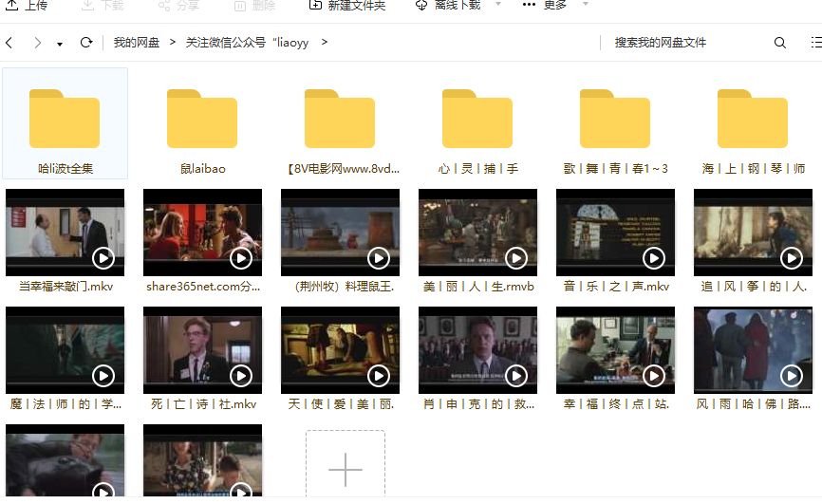The image size is (822, 504).
Task: Refresh the file list
Action: click(86, 43)
